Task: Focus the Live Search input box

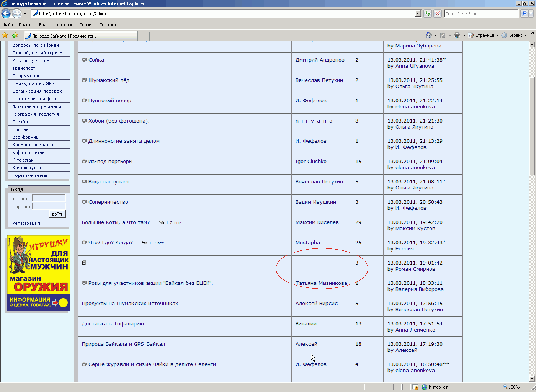Action: 481,13
